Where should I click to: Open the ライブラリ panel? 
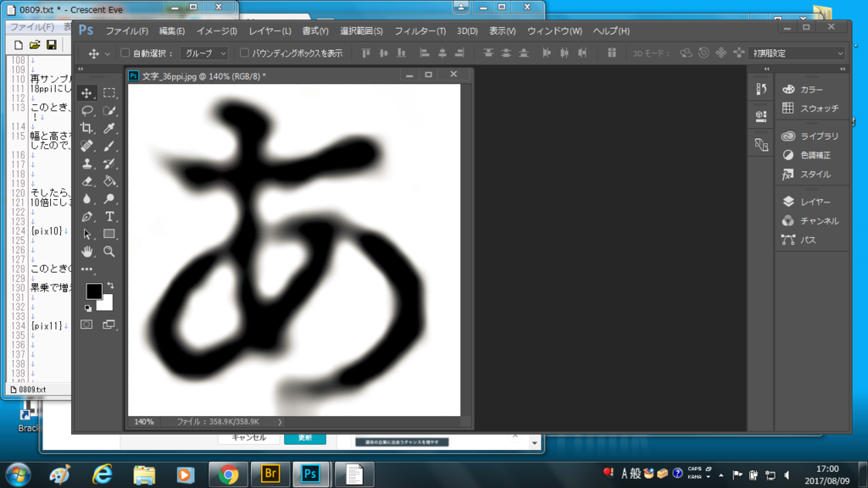click(x=811, y=136)
